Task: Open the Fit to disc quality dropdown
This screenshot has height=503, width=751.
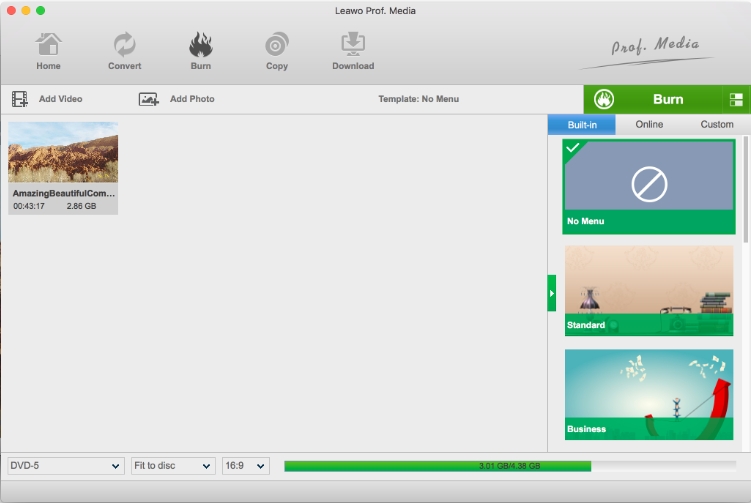Action: tap(172, 466)
